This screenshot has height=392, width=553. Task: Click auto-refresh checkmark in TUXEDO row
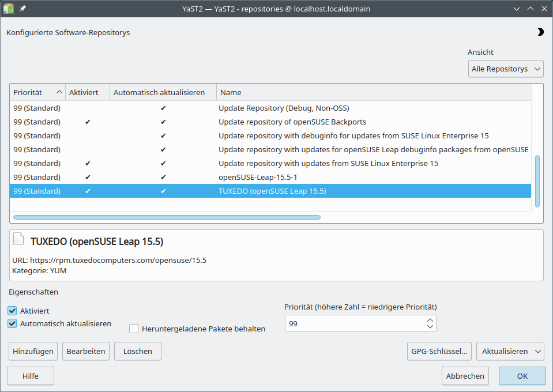pos(163,191)
